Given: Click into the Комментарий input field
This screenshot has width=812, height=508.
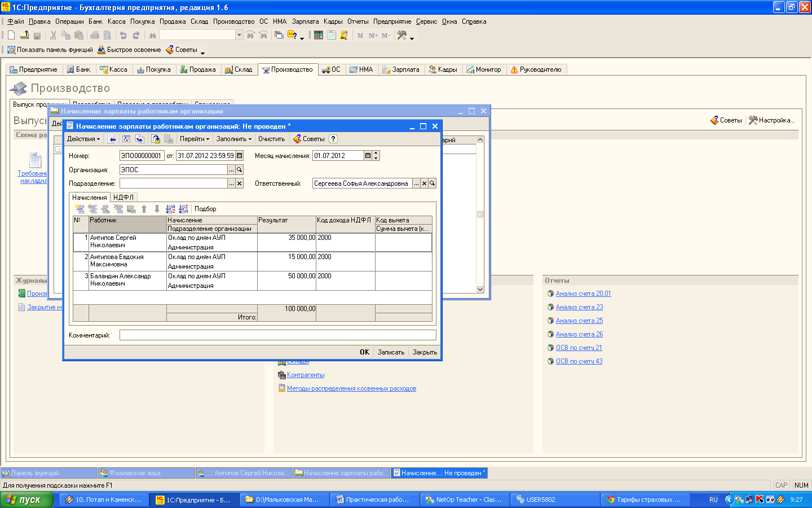Looking at the screenshot, I should tap(277, 335).
